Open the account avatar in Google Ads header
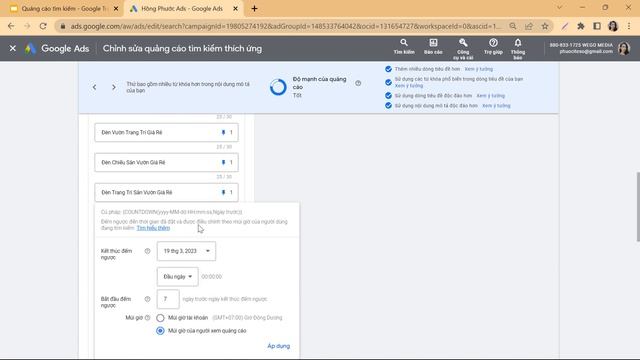The height and width of the screenshot is (360, 640). pos(624,48)
